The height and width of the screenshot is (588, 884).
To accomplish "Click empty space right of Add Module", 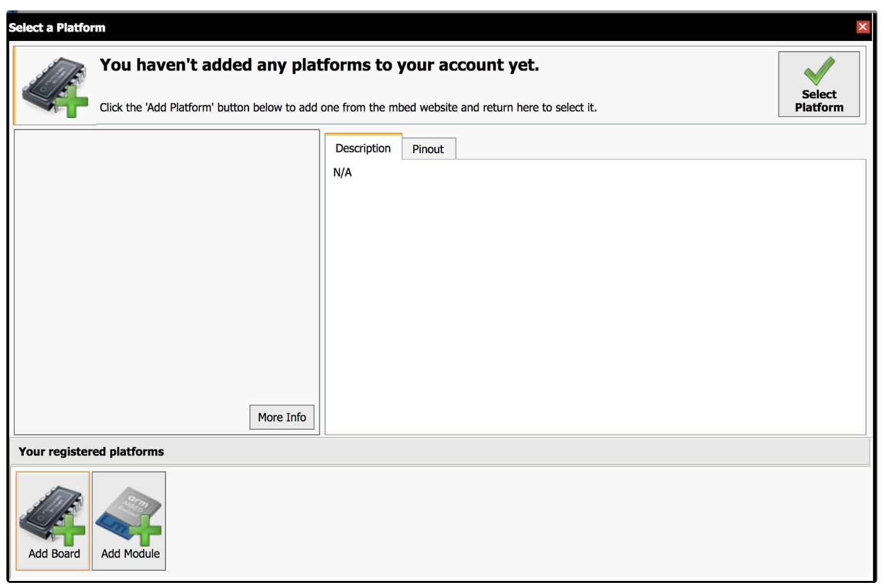I will [512, 522].
